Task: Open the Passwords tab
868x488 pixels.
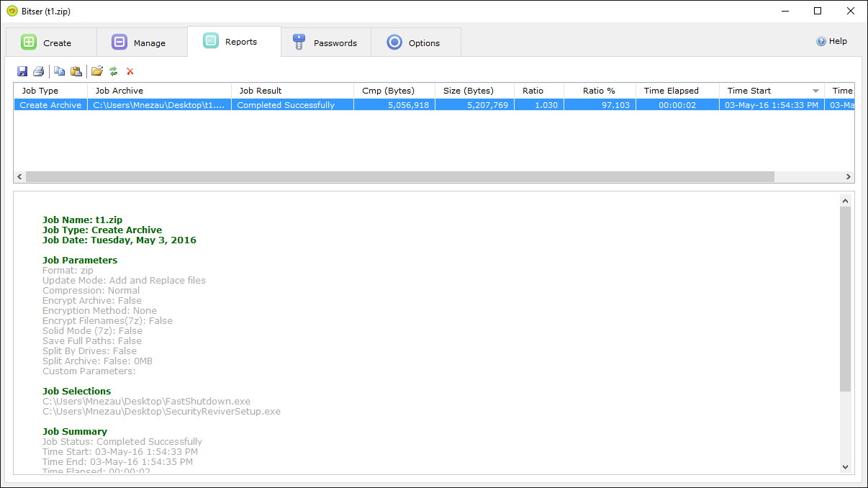Action: pos(325,42)
